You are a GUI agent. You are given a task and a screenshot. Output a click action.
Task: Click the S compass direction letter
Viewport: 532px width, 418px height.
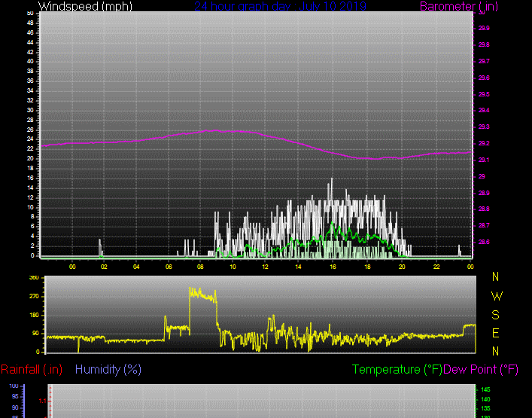point(495,314)
